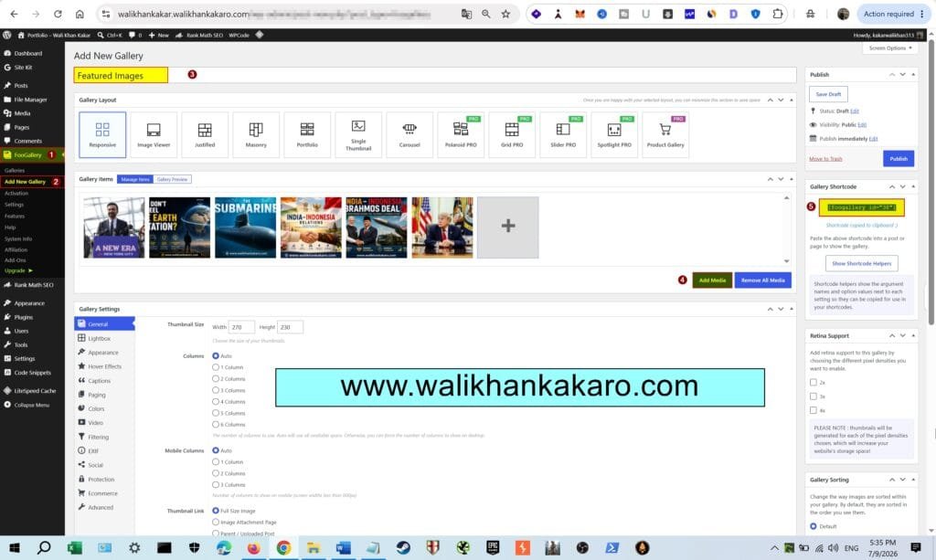Collapse the Retina Support panel toggle

(x=913, y=336)
